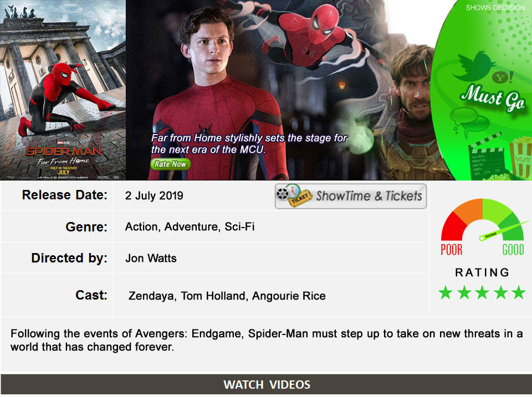Click the Twitter bird icon
The width and height of the screenshot is (532, 397).
pos(474,66)
